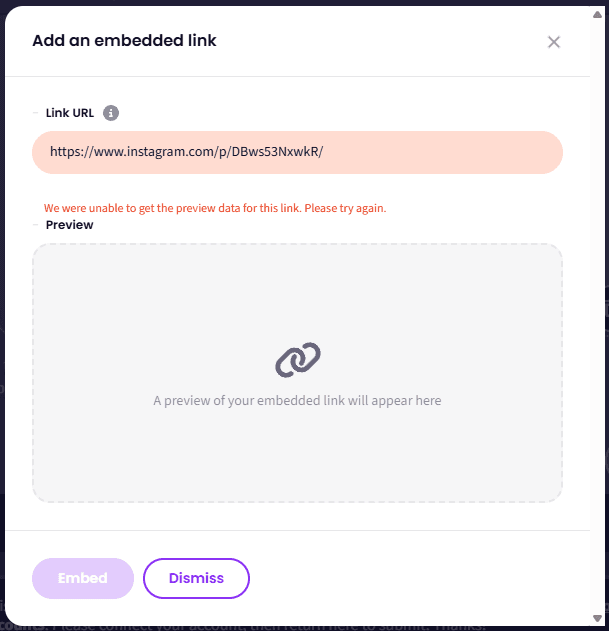Focus the Instagram link URL field
Screen dimensions: 609x631
point(297,152)
